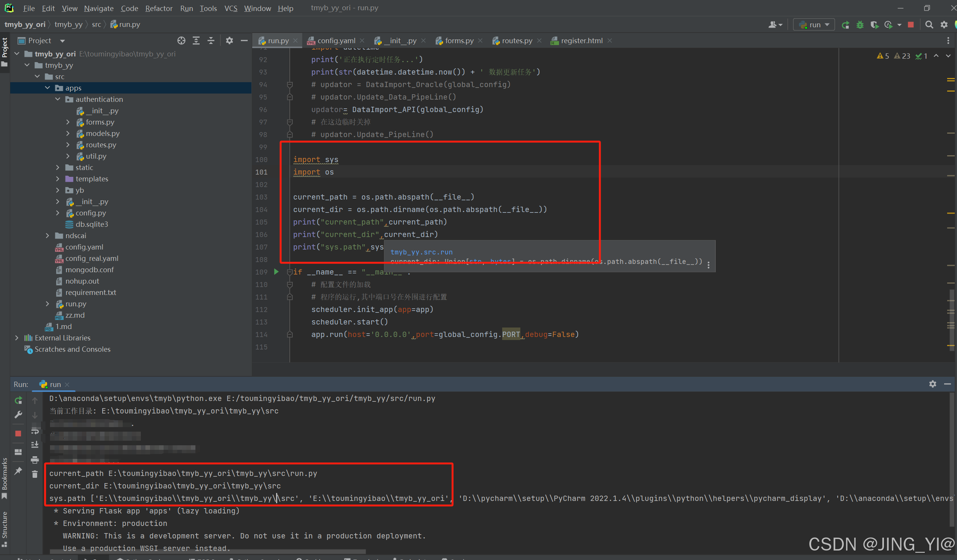Image resolution: width=957 pixels, height=560 pixels.
Task: Start debugging with the bug icon
Action: (x=860, y=25)
